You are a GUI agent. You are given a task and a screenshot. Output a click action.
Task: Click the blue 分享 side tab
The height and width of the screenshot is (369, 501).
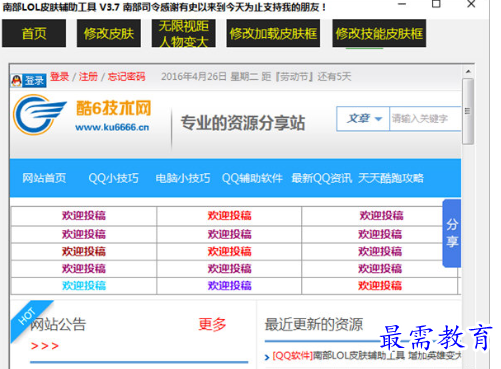pos(452,233)
